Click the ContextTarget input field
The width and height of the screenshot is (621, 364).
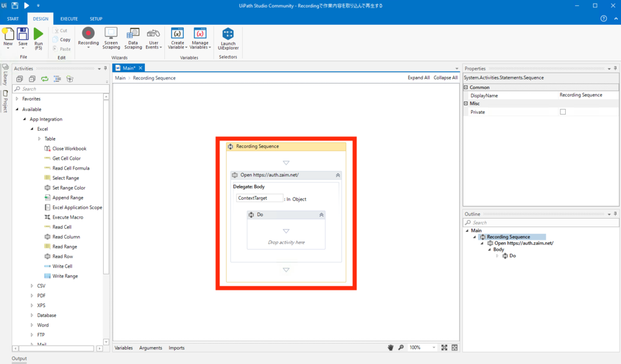[260, 198]
